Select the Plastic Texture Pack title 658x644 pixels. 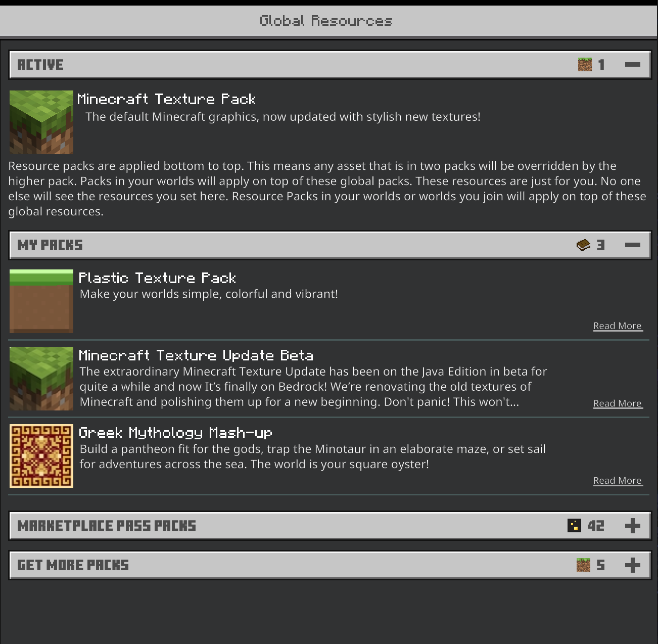click(157, 278)
